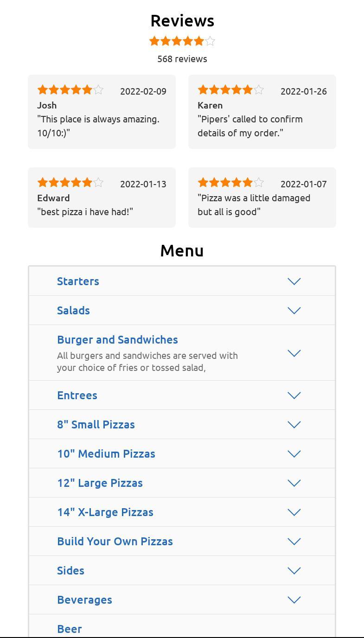Click the 568 reviews count text

pyautogui.click(x=182, y=59)
